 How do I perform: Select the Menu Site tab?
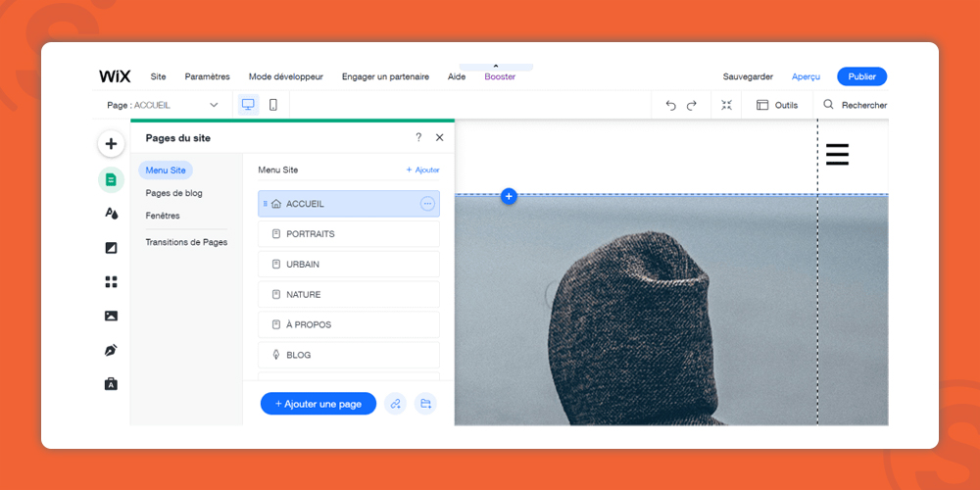[166, 170]
